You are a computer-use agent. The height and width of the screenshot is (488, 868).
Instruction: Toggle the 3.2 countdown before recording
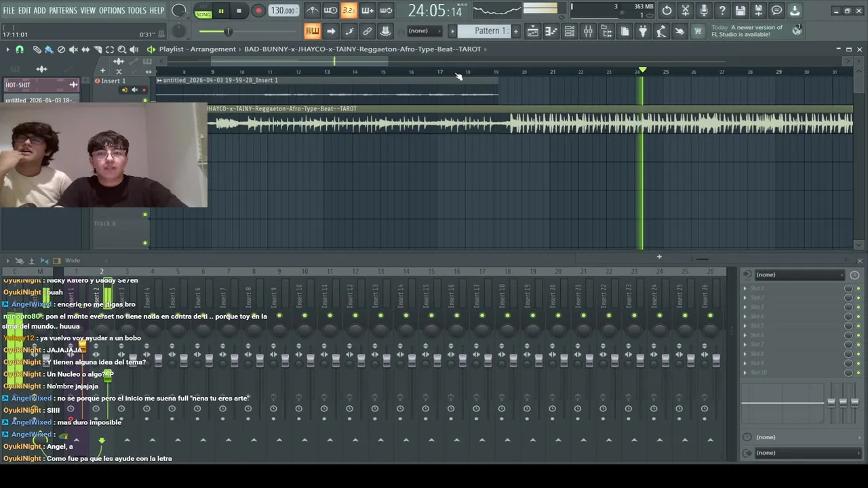(x=349, y=10)
